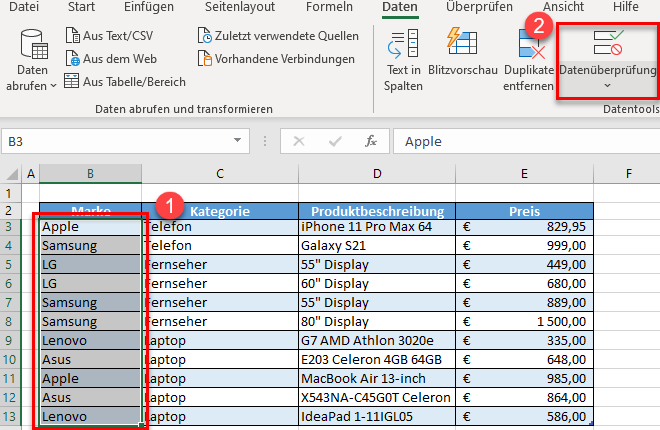Select the Daten tab
The height and width of the screenshot is (430, 660).
coord(400,7)
